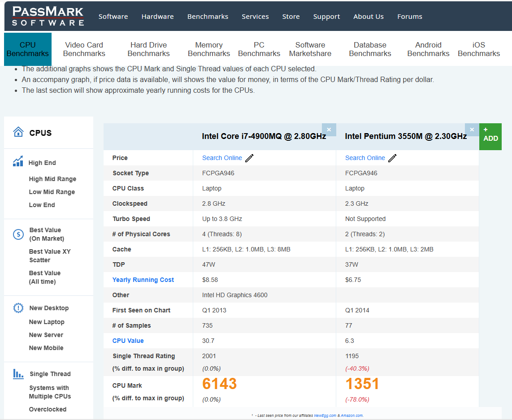Open Best Value (All time) page

45,277
